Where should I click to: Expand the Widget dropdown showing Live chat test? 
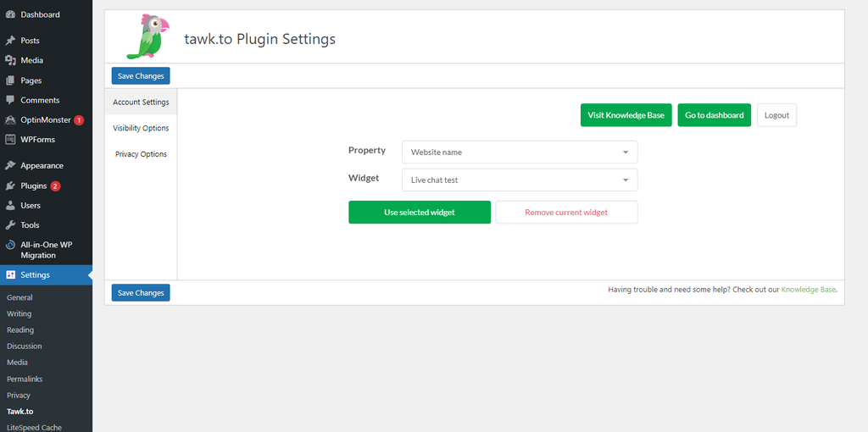click(520, 180)
